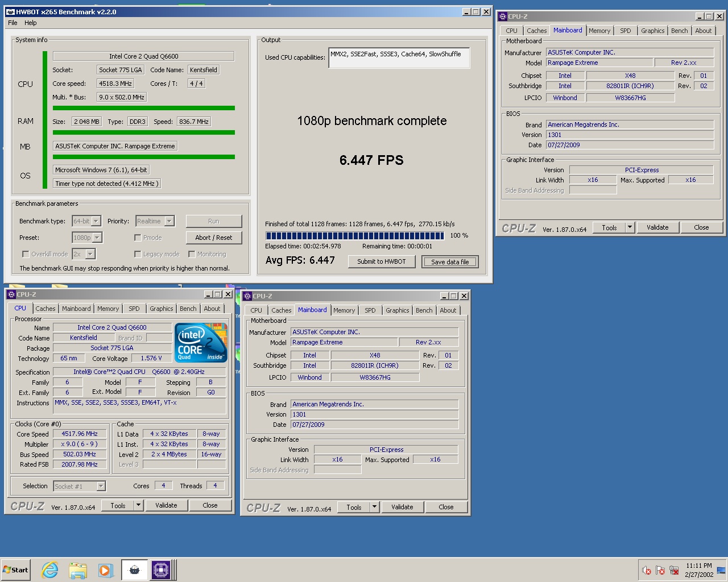
Task: Click the Used CPU capabilities text box
Action: [x=399, y=58]
